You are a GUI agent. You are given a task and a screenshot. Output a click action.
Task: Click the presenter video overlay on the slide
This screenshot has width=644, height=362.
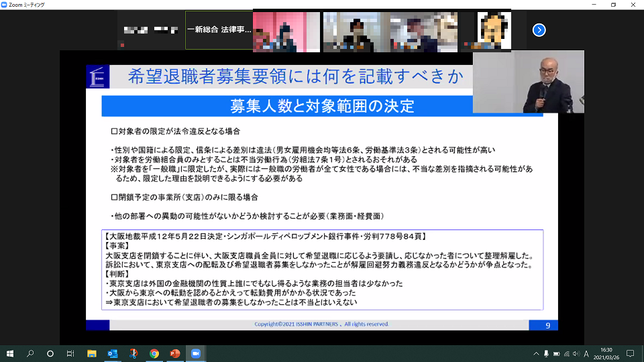tap(528, 82)
